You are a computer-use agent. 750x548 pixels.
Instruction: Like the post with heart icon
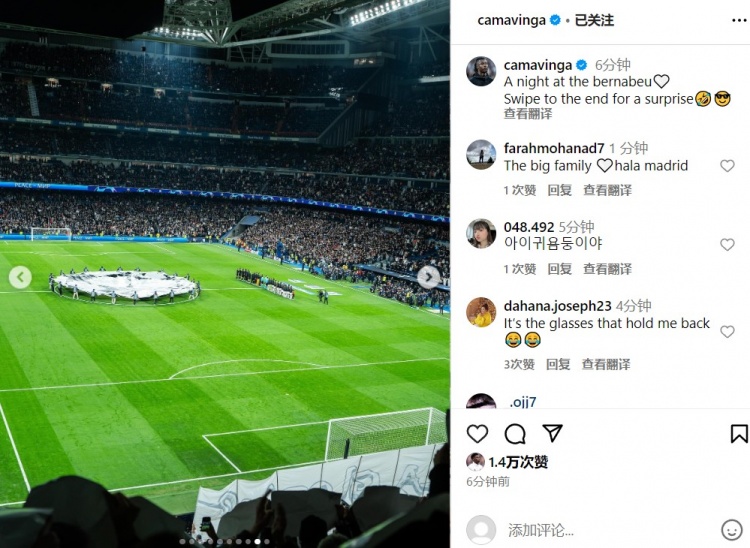tap(477, 434)
